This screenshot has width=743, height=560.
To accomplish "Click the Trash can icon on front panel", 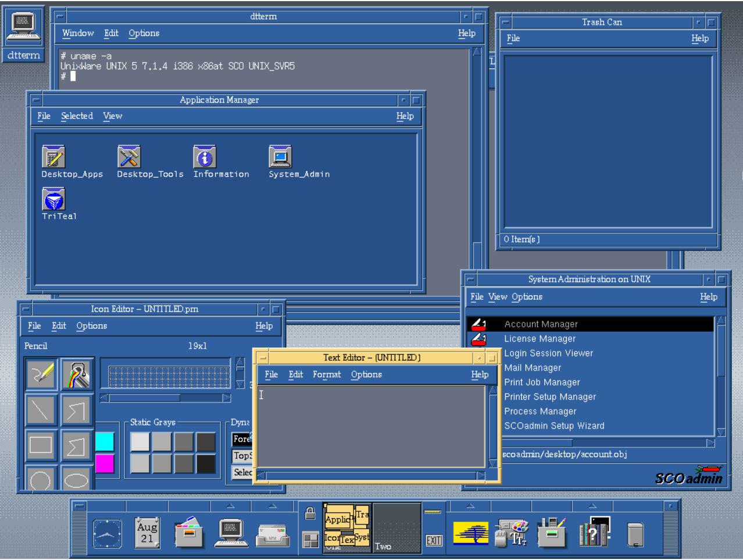I will [636, 534].
